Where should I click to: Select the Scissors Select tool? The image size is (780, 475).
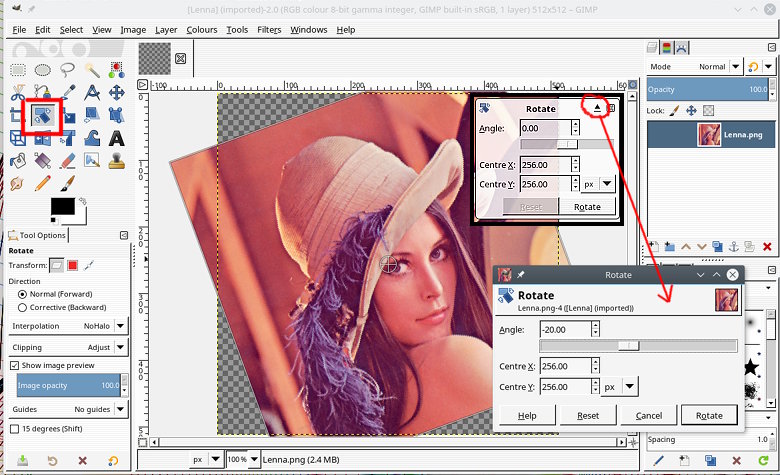tap(18, 93)
